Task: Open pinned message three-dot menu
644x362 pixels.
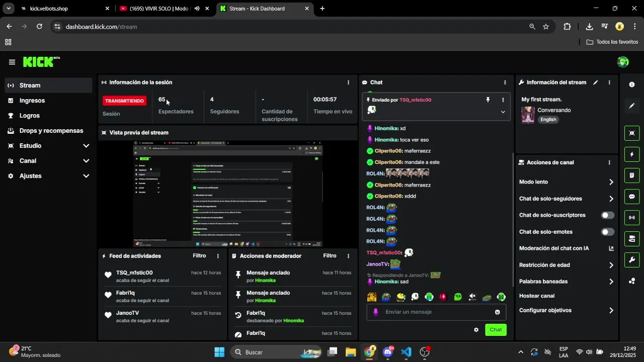Action: [x=503, y=100]
